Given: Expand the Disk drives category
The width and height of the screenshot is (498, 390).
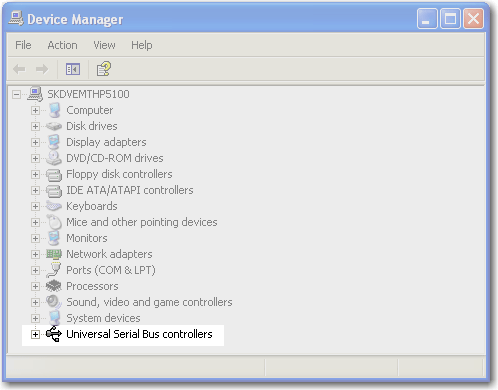Looking at the screenshot, I should click(x=35, y=126).
